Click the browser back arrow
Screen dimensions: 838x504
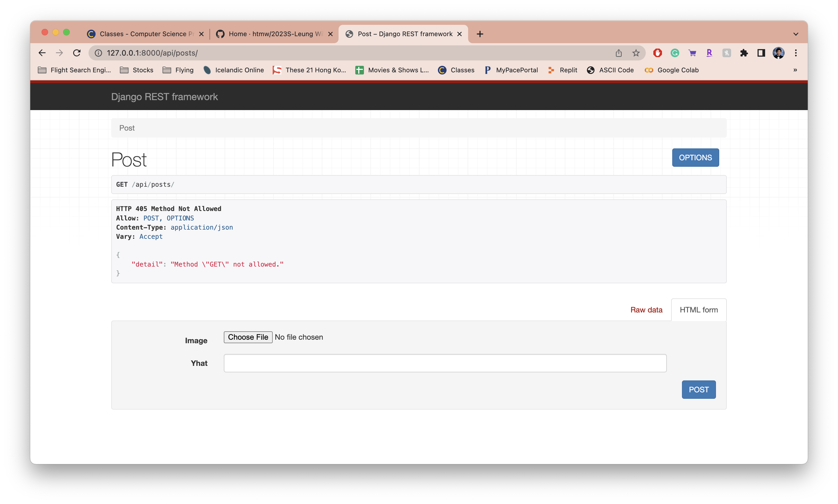tap(42, 53)
